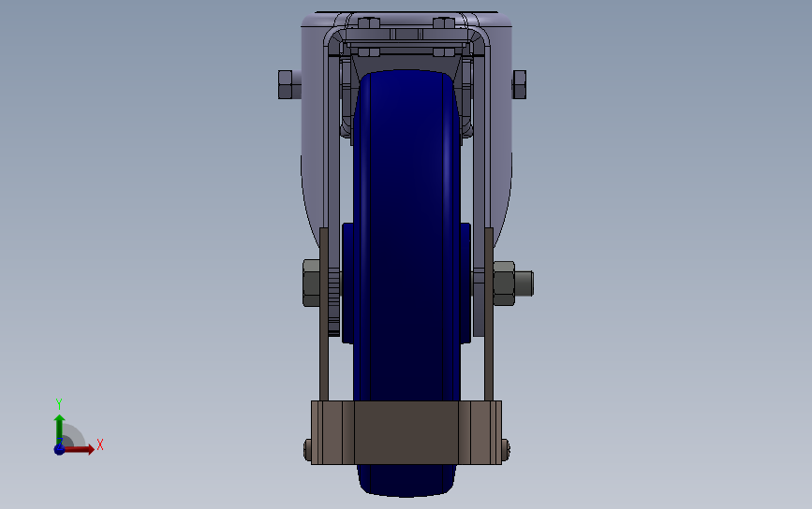Image resolution: width=812 pixels, height=509 pixels.
Task: Select the threaded axle bolt end on right
Action: coord(524,284)
